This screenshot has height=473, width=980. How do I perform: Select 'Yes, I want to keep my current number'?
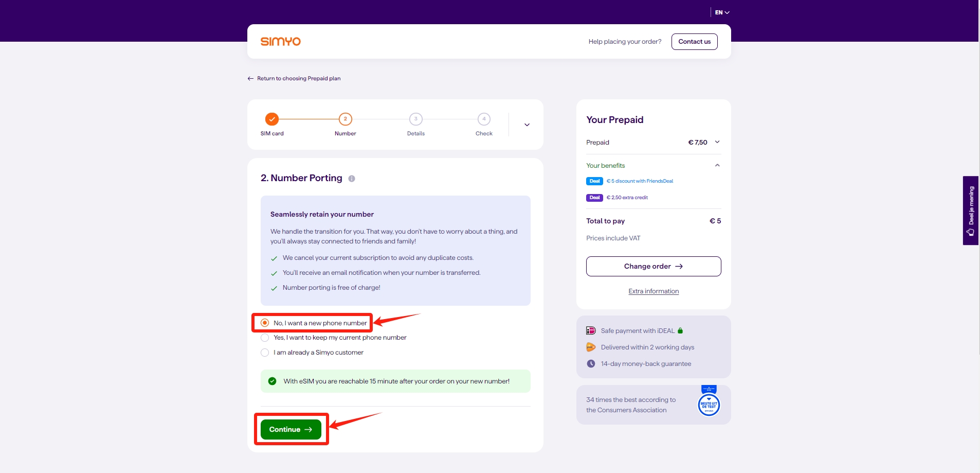tap(265, 338)
